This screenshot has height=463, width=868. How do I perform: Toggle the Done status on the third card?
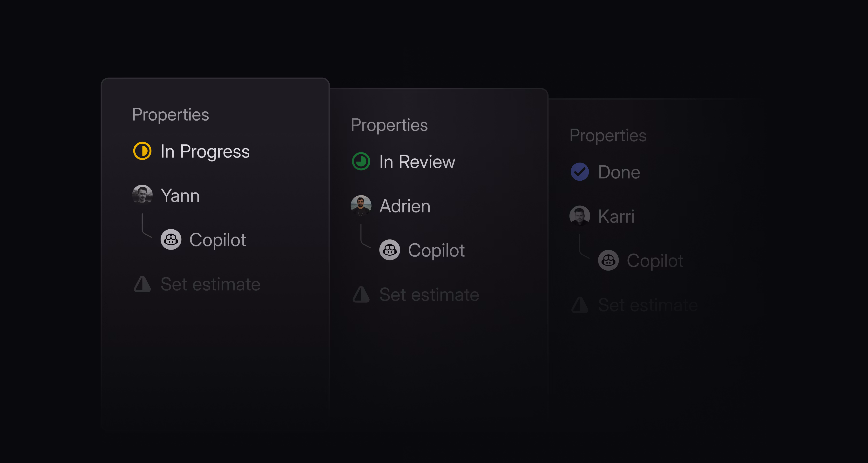[x=579, y=172]
